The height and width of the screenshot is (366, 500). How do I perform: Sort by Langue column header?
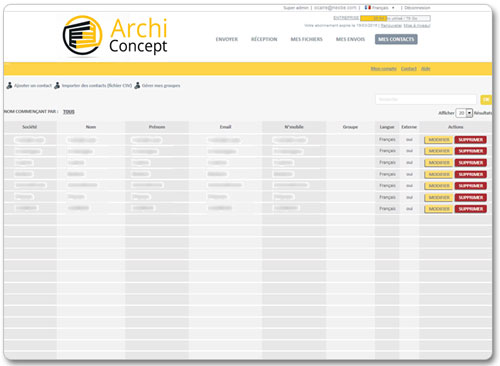(387, 127)
